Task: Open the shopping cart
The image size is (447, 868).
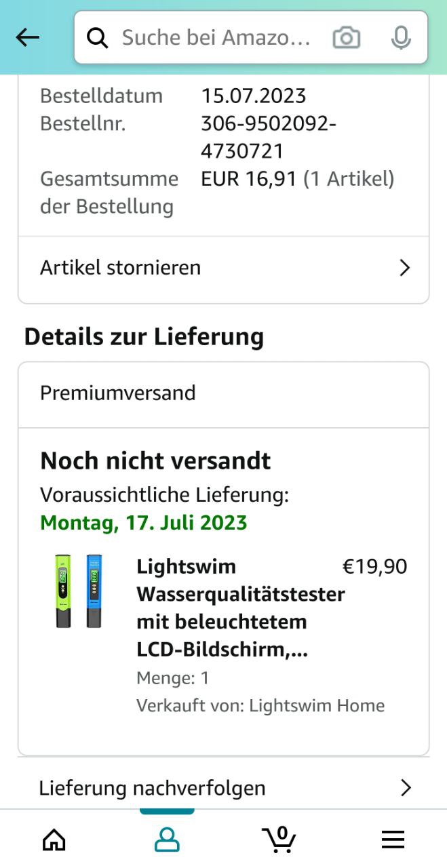Action: 279,840
